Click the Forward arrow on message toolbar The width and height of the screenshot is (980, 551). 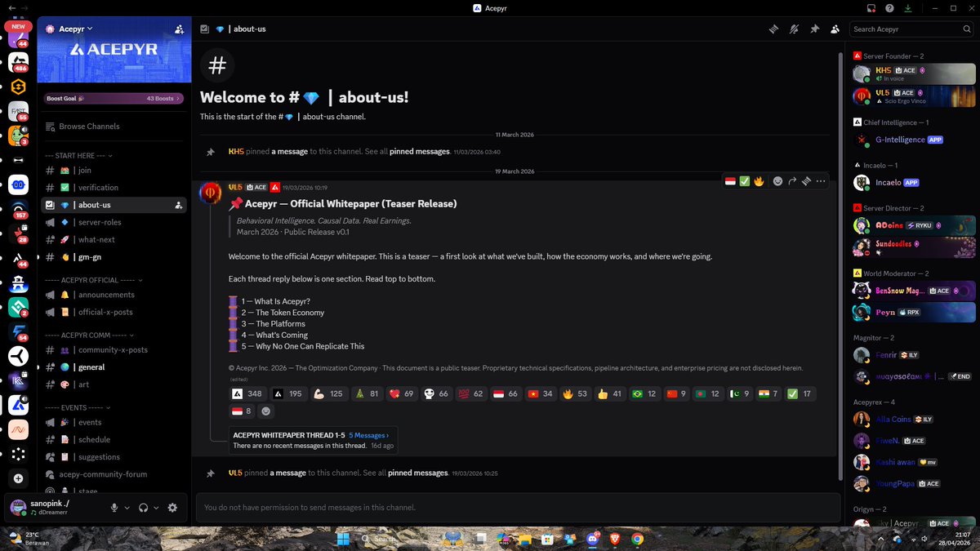[x=792, y=181]
